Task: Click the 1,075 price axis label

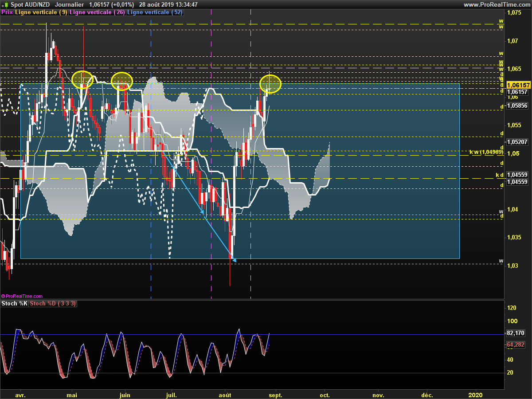Action: coord(514,13)
